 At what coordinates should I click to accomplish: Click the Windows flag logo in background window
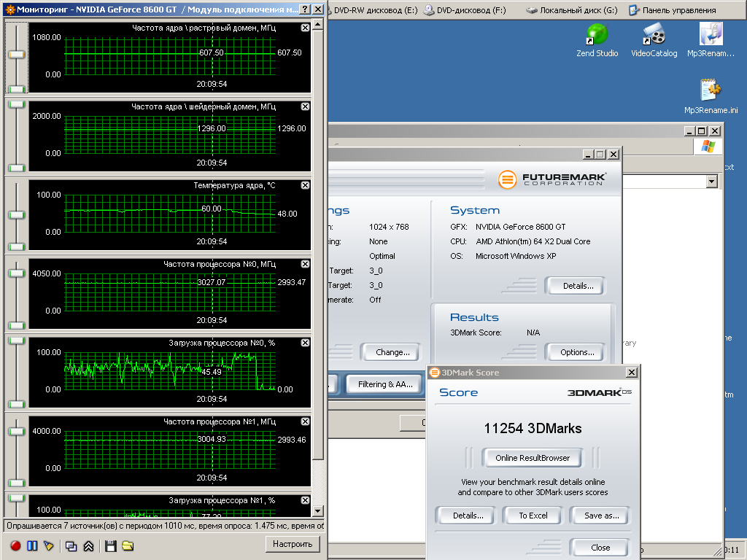708,147
